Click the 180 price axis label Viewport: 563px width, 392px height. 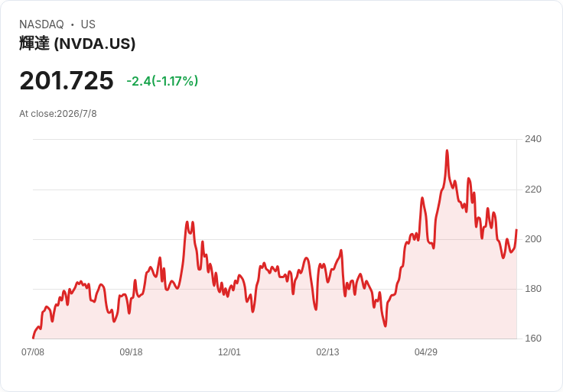533,289
